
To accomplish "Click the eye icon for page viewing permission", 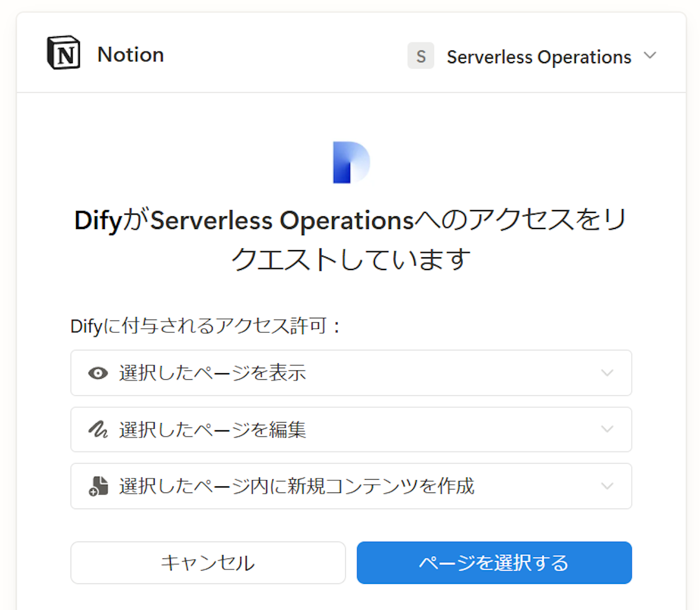I will pos(98,373).
